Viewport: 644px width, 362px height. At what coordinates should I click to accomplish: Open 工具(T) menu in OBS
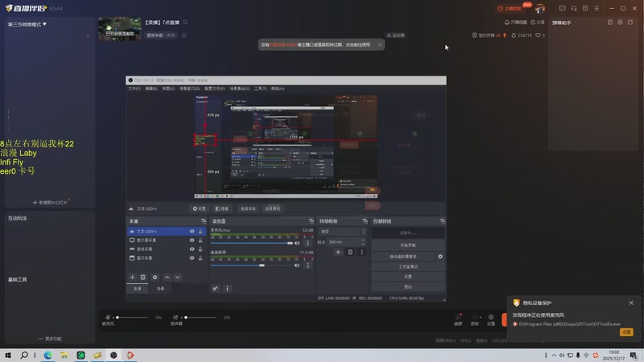(260, 88)
